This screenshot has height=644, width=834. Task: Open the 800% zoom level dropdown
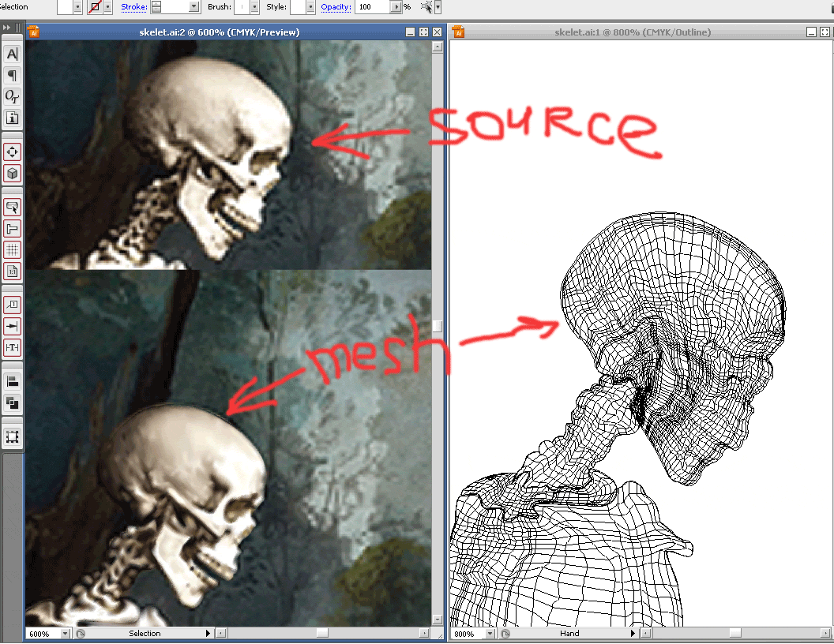[490, 634]
